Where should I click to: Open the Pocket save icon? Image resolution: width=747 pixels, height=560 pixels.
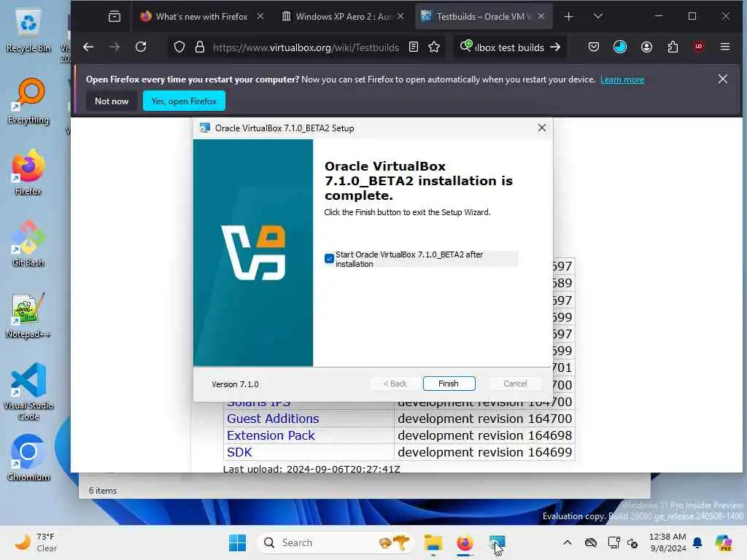pos(594,47)
